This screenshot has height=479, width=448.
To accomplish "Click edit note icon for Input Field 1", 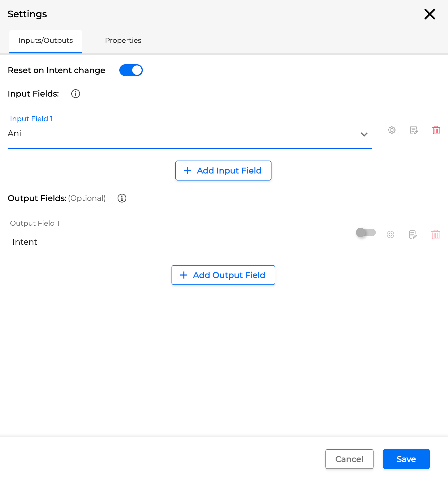I will [414, 130].
